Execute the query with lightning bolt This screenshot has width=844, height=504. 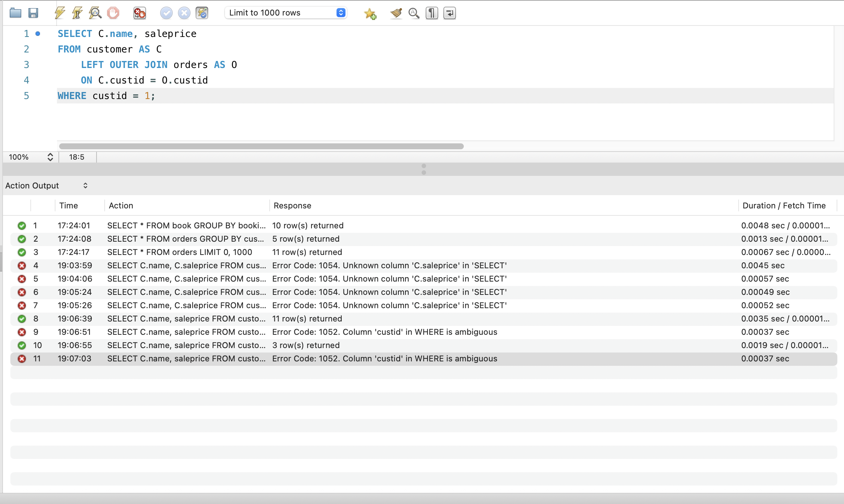(x=60, y=13)
